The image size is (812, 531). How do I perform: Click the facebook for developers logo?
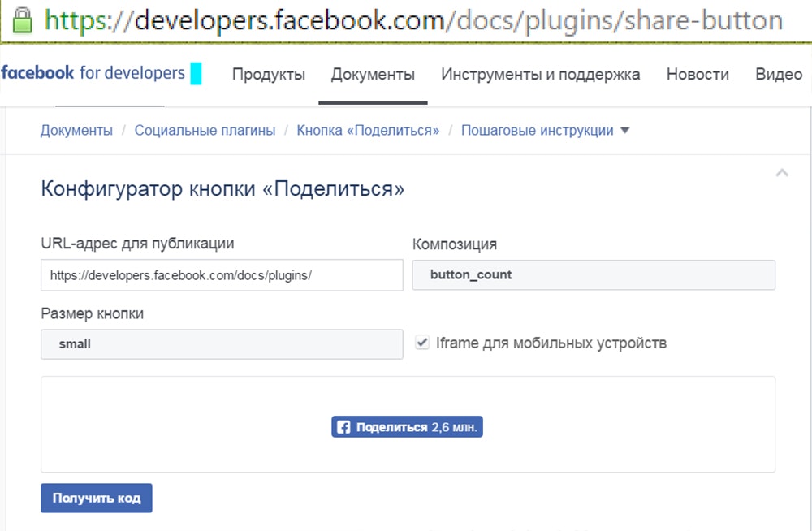coord(92,73)
